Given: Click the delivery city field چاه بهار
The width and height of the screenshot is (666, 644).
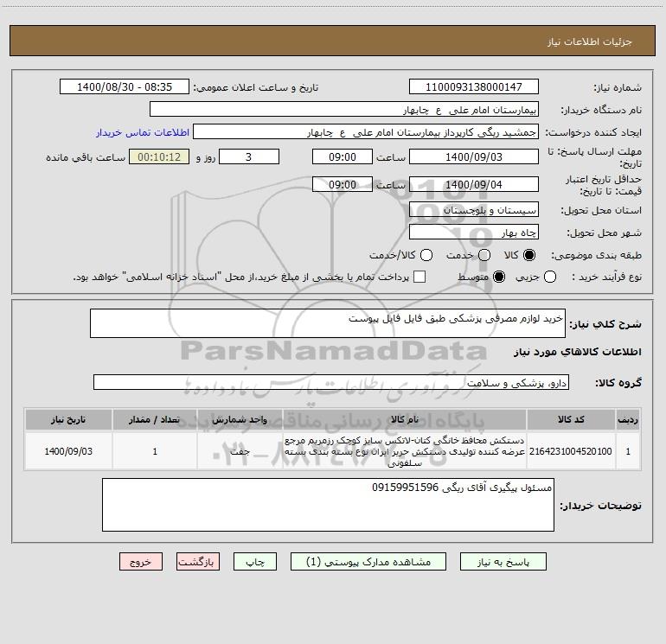Looking at the screenshot, I should [474, 232].
